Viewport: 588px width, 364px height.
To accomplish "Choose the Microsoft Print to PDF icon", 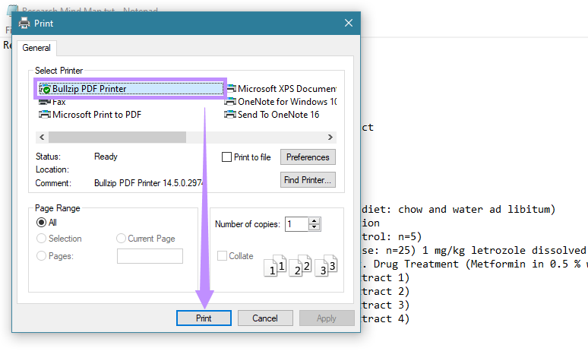I will point(45,115).
